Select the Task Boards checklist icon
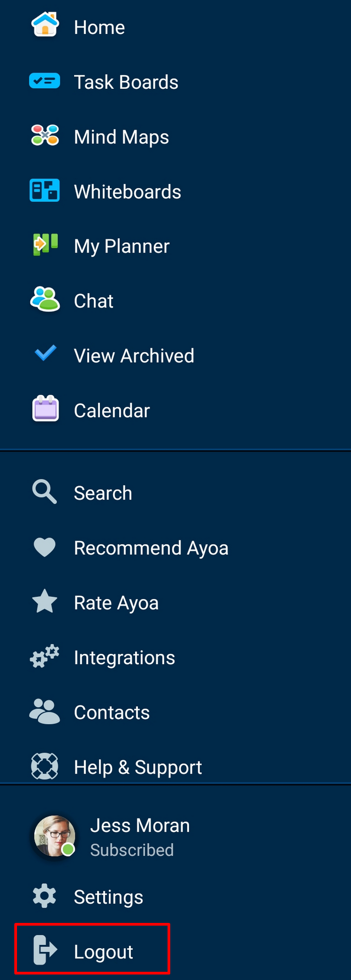Viewport: 351px width, 980px height. (44, 80)
